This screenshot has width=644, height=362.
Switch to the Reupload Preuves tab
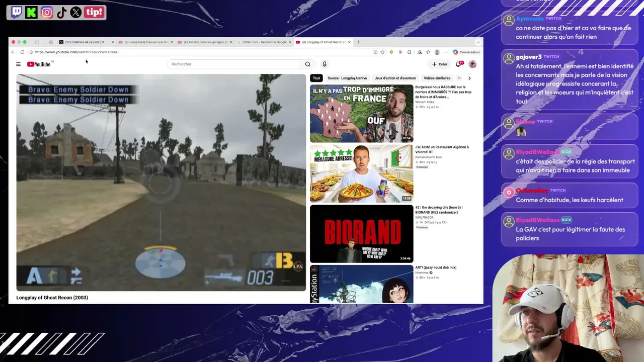146,42
